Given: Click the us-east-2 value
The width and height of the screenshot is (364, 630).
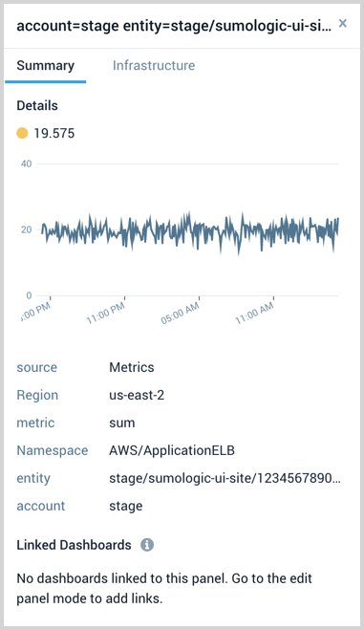Looking at the screenshot, I should 137,395.
